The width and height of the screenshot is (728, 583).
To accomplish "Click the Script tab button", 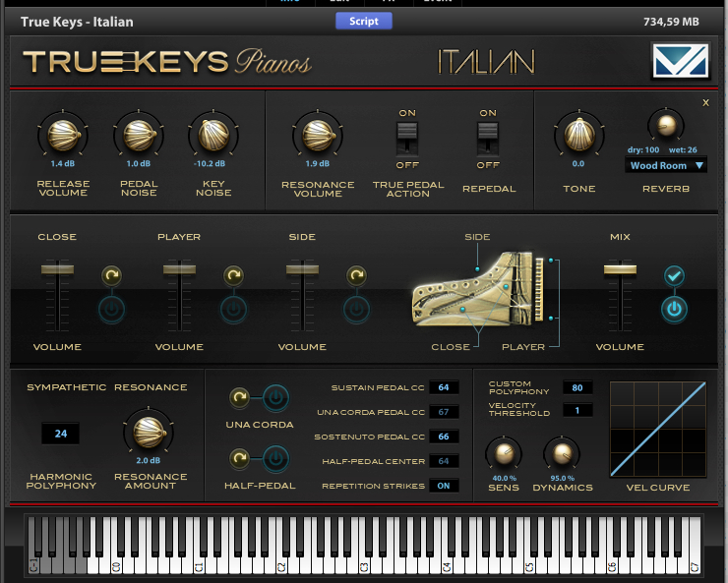I will 364,21.
